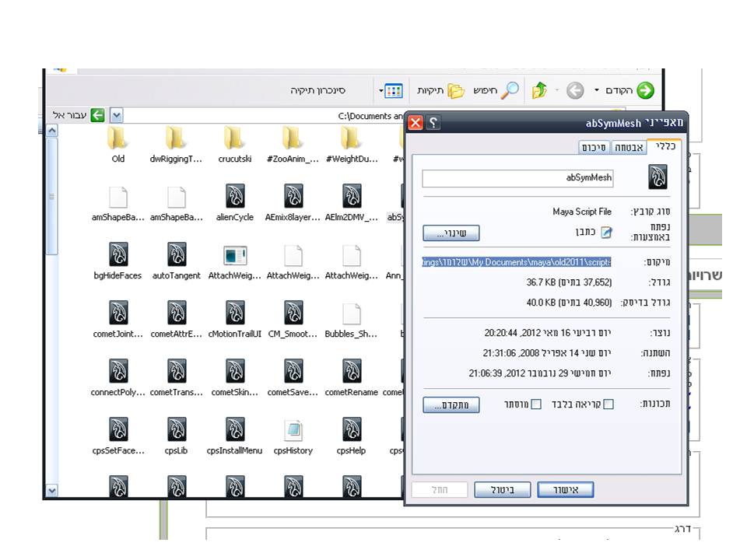Select the autoTangent script icon
Screen dimensions: 747x560
point(177,254)
